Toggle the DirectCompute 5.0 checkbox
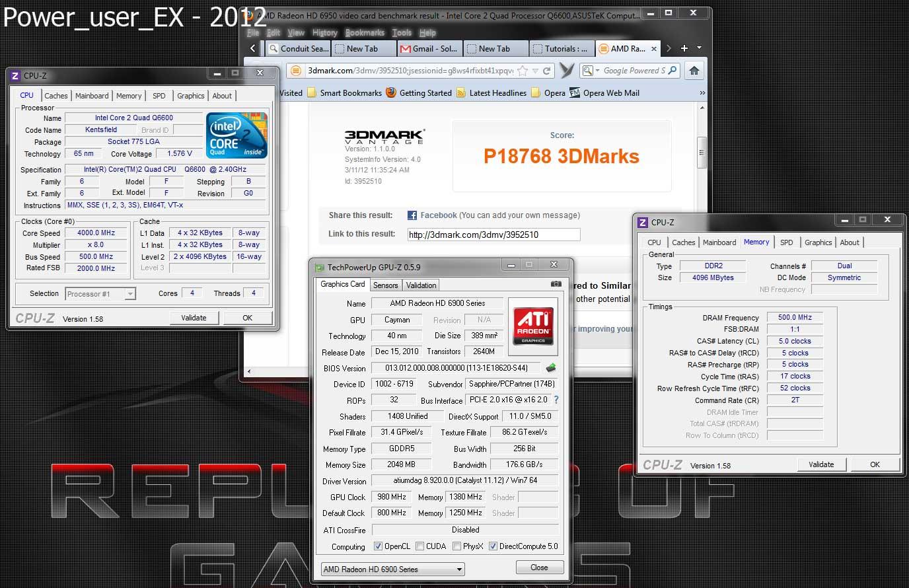Image resolution: width=909 pixels, height=588 pixels. 493,546
